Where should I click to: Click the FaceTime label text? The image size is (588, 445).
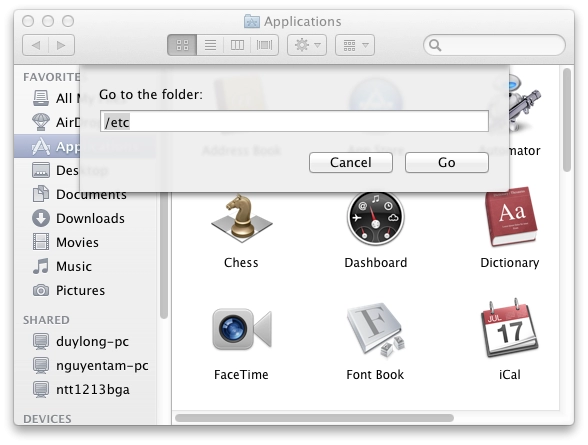pyautogui.click(x=241, y=375)
